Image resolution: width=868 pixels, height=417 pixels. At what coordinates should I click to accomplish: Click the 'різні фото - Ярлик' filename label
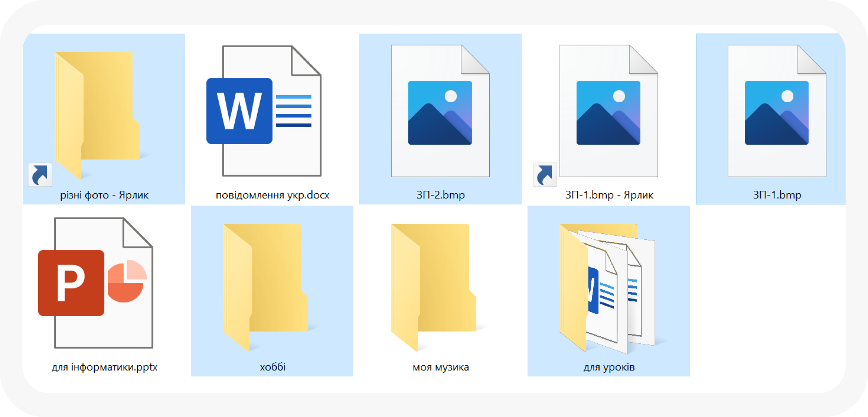pyautogui.click(x=104, y=195)
